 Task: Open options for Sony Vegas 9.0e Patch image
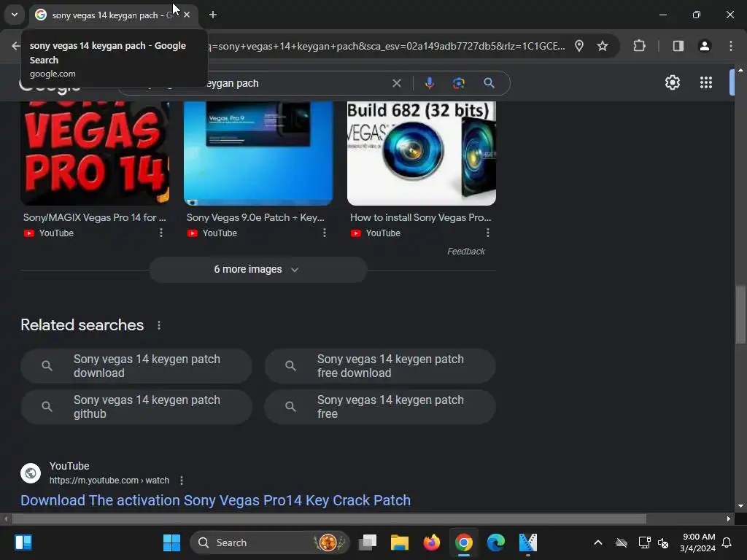tap(325, 233)
